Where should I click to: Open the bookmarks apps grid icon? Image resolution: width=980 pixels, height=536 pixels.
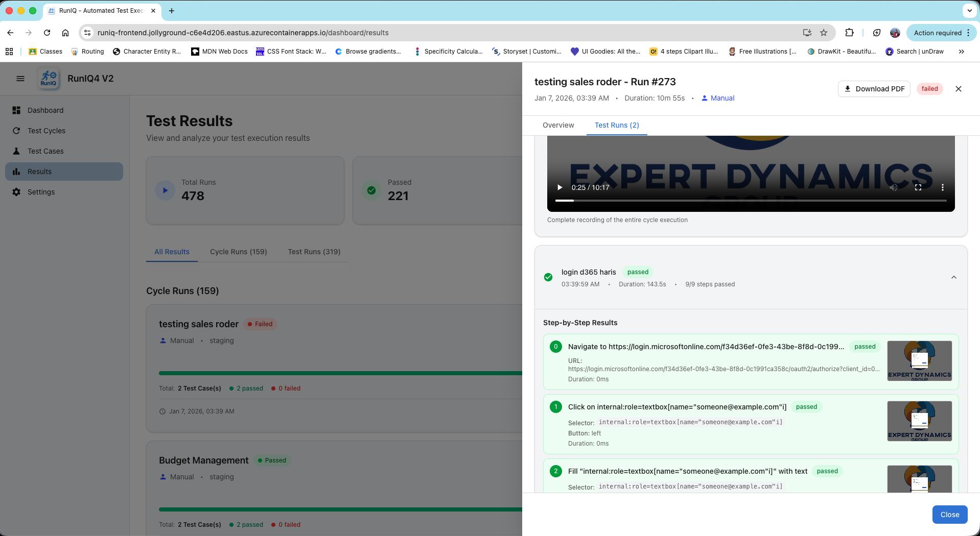[9, 52]
